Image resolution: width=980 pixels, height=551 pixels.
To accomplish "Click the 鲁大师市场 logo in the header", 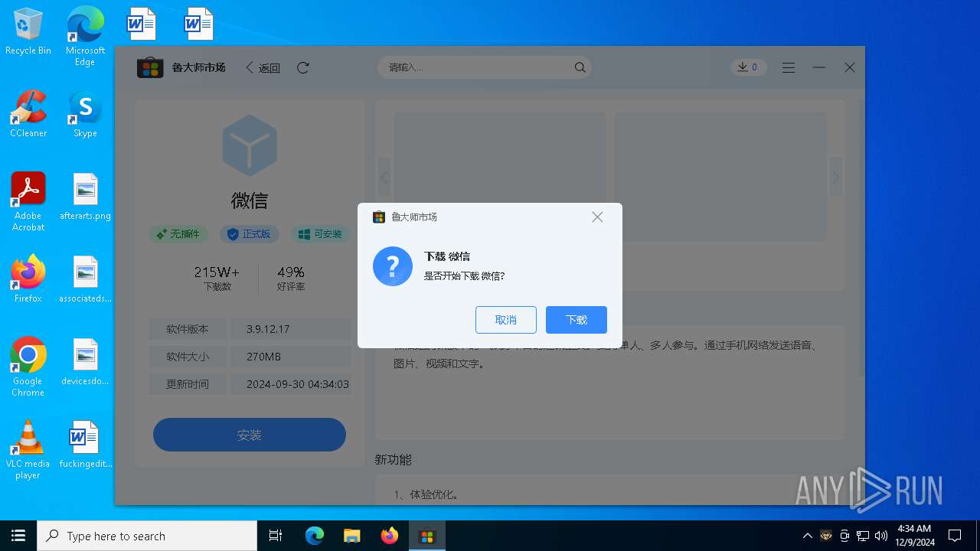I will [x=150, y=67].
